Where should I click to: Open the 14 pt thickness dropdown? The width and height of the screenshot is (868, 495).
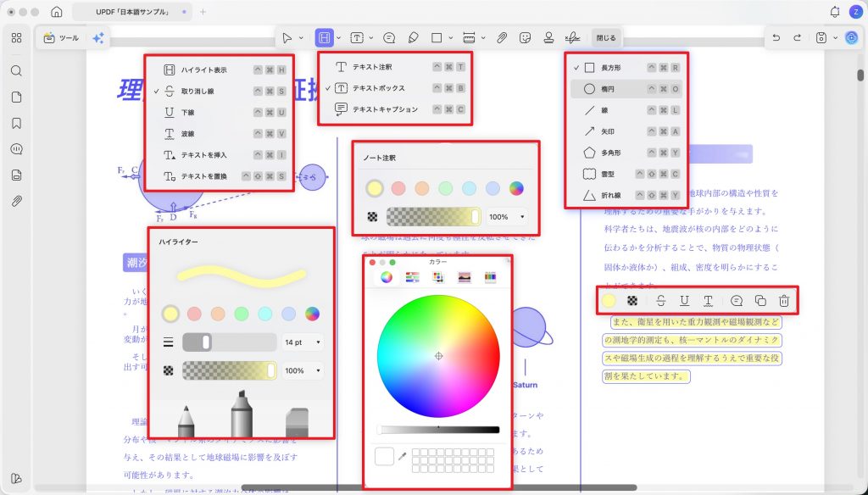[303, 342]
